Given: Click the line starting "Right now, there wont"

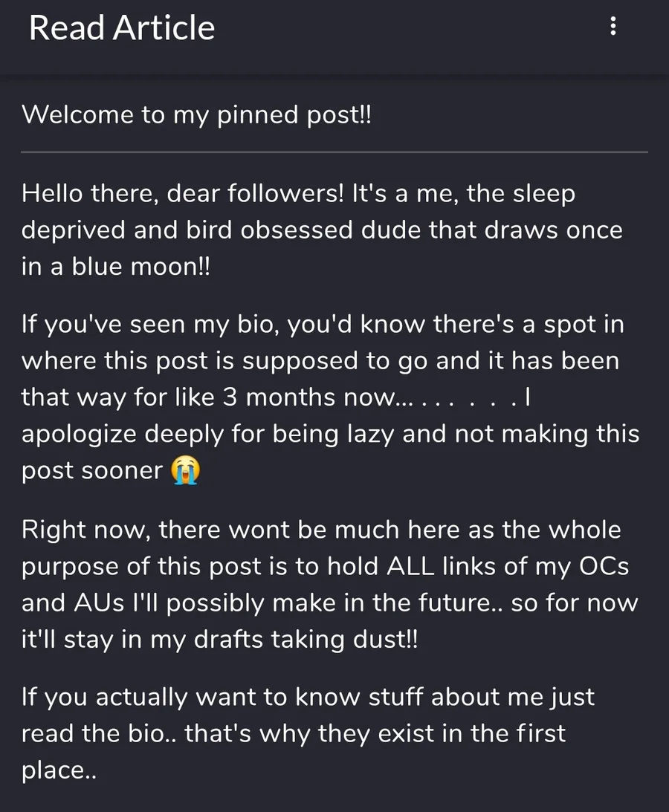Looking at the screenshot, I should point(321,530).
